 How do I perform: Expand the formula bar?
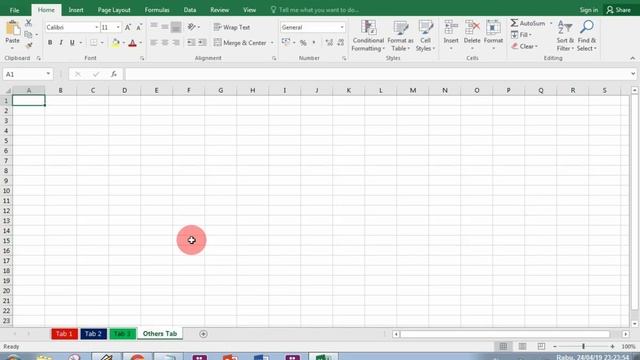tap(633, 74)
